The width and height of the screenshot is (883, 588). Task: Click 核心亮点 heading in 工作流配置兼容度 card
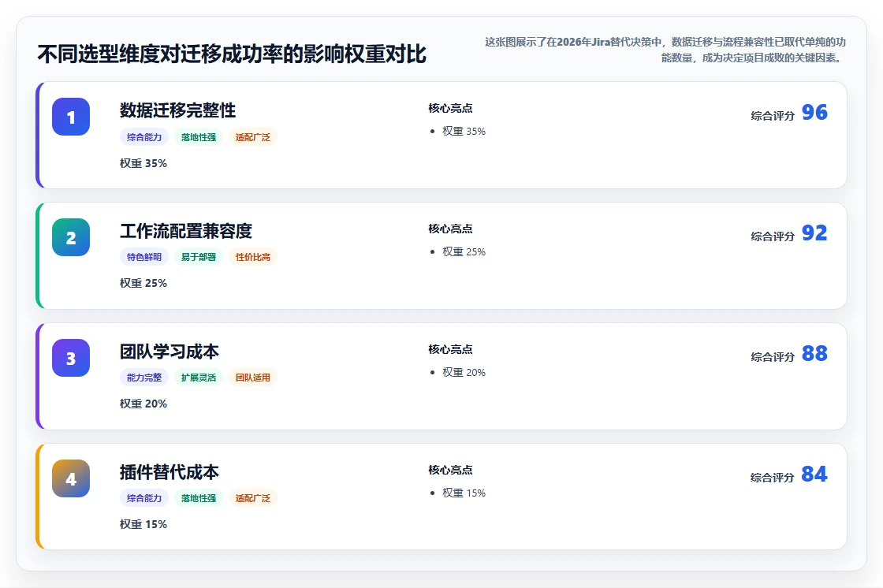pos(450,229)
